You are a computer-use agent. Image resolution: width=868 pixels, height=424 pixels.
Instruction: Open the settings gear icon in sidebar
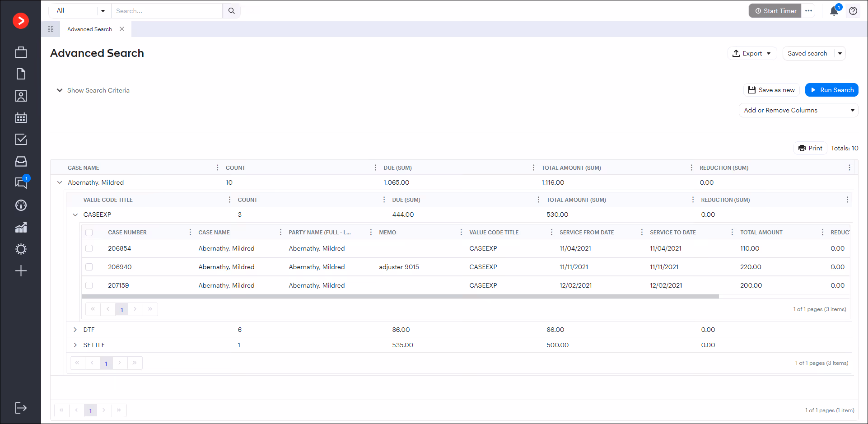[21, 249]
